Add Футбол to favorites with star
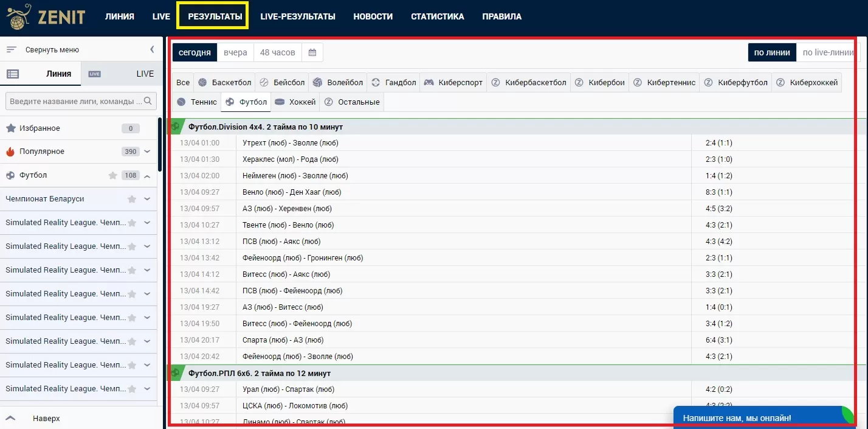The height and width of the screenshot is (429, 868). click(x=112, y=175)
